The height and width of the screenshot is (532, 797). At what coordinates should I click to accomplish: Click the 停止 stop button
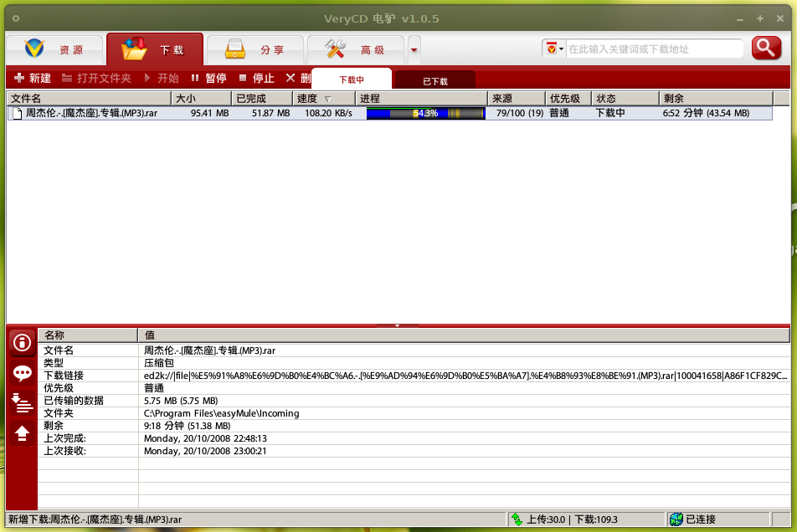click(x=257, y=78)
